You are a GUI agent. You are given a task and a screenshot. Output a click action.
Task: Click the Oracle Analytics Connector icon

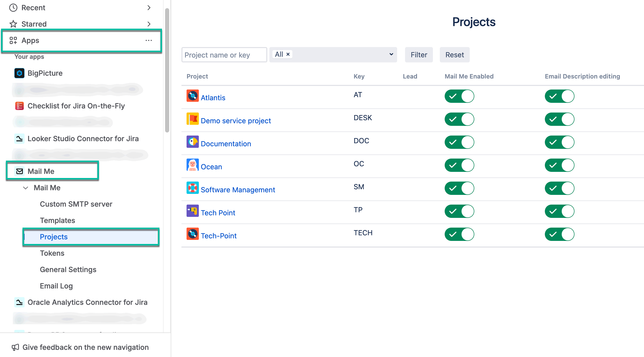point(19,302)
